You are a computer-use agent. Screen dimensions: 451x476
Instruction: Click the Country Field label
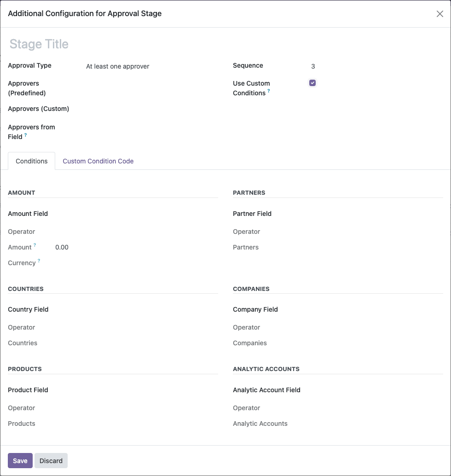tap(28, 309)
